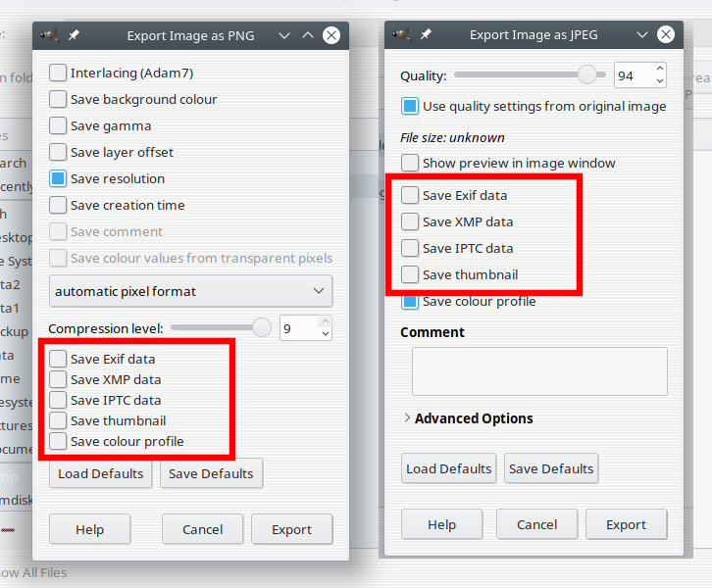Enable Show preview in image window
The width and height of the screenshot is (712, 588).
(x=410, y=163)
